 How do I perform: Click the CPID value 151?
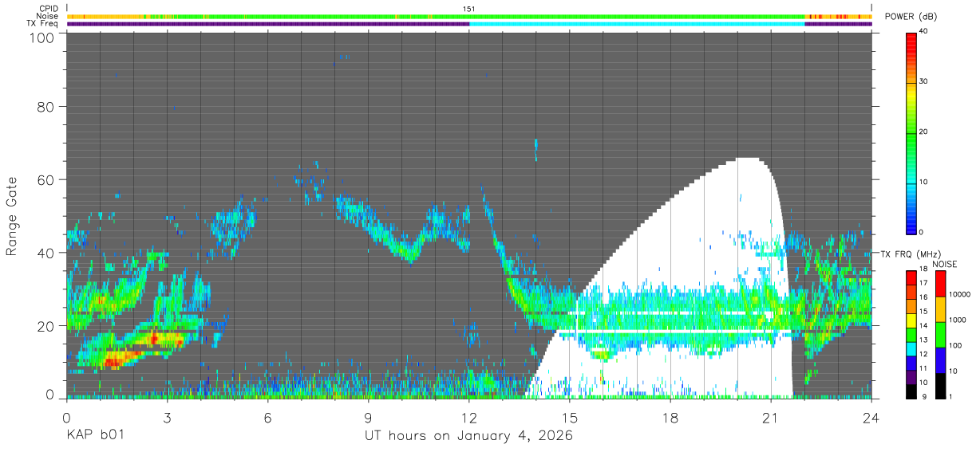pos(469,9)
